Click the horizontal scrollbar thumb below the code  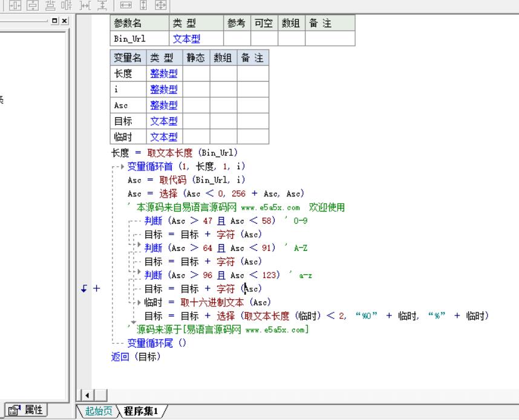101,395
